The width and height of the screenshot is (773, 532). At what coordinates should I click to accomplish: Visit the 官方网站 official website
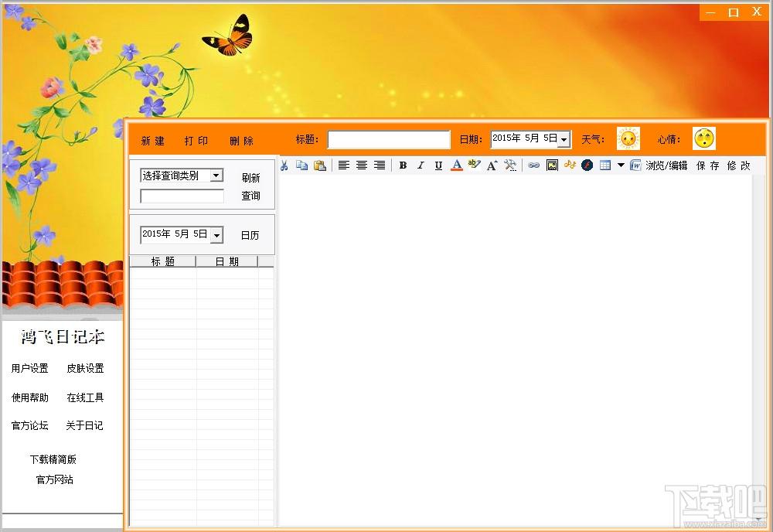54,479
